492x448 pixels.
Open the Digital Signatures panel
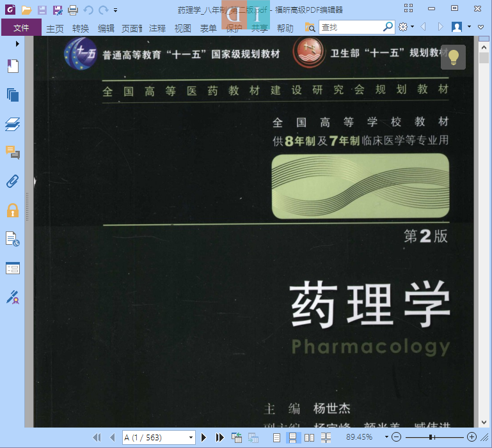click(x=13, y=297)
